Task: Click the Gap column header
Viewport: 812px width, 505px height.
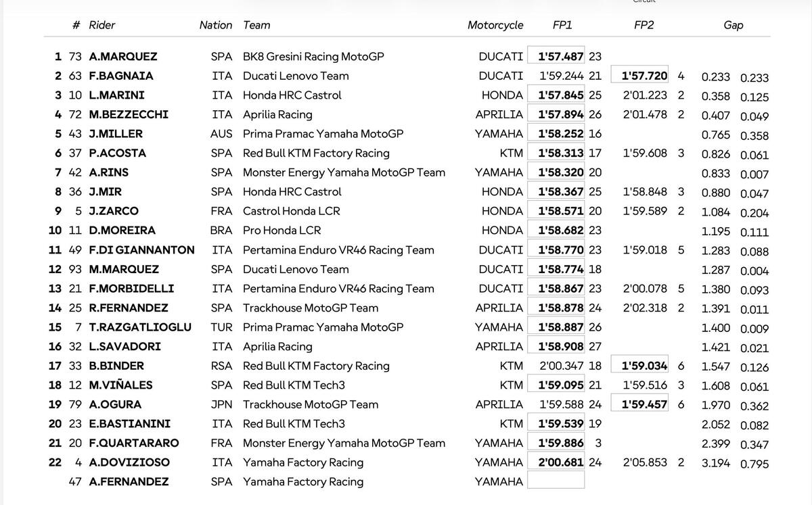Action: point(734,25)
